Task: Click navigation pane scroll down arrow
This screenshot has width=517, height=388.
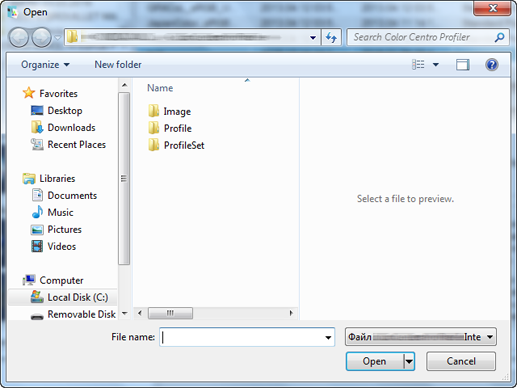Action: tap(124, 313)
